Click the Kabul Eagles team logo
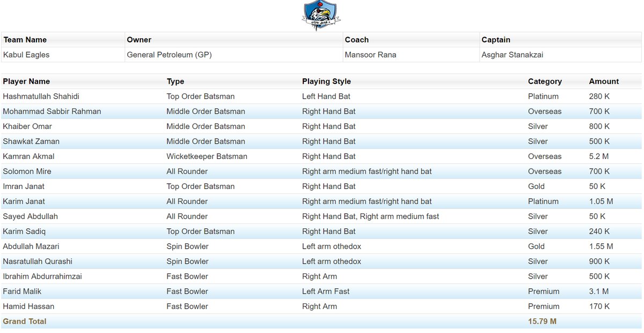The width and height of the screenshot is (644, 333). (x=320, y=15)
